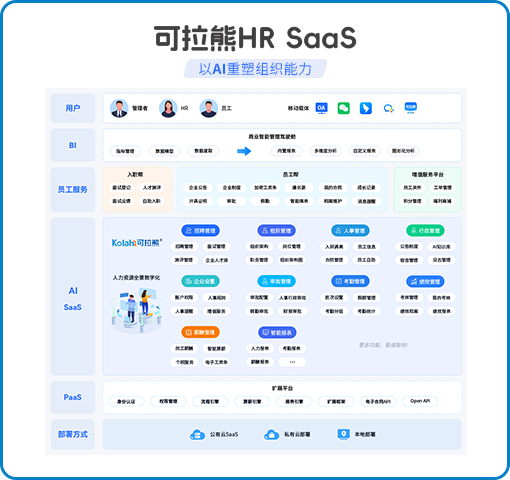
Task: Click the 面试管理 pill
Action: [216, 247]
